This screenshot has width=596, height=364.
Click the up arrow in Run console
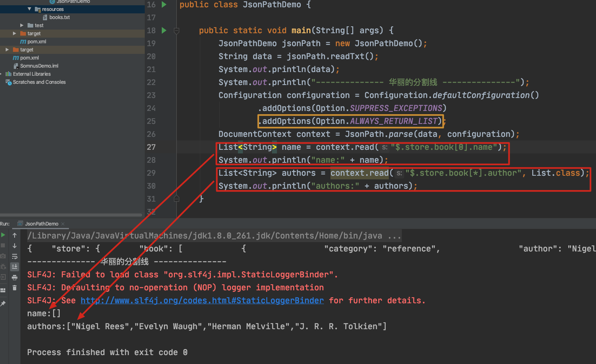click(15, 235)
